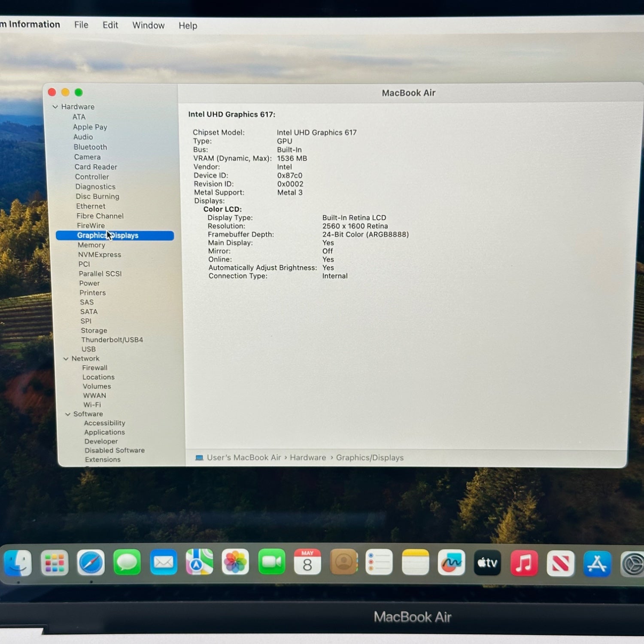
Task: Open Apple TV app in the Dock
Action: coord(487,562)
